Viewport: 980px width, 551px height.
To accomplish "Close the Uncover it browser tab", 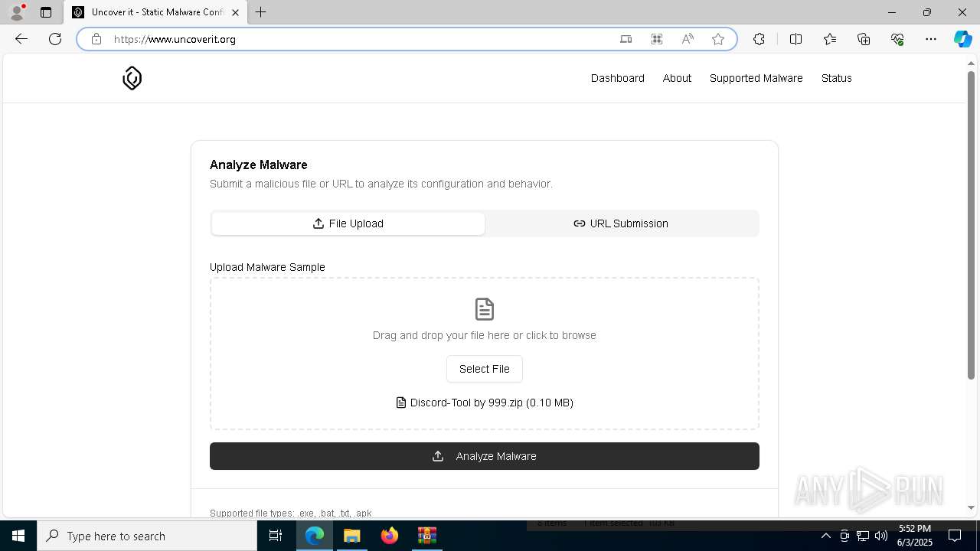I will [235, 12].
